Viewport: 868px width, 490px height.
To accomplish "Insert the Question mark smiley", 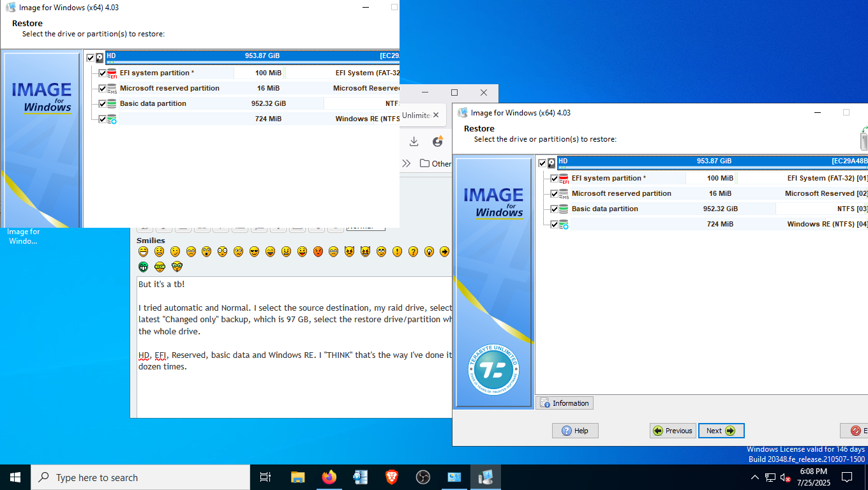I will tap(413, 251).
